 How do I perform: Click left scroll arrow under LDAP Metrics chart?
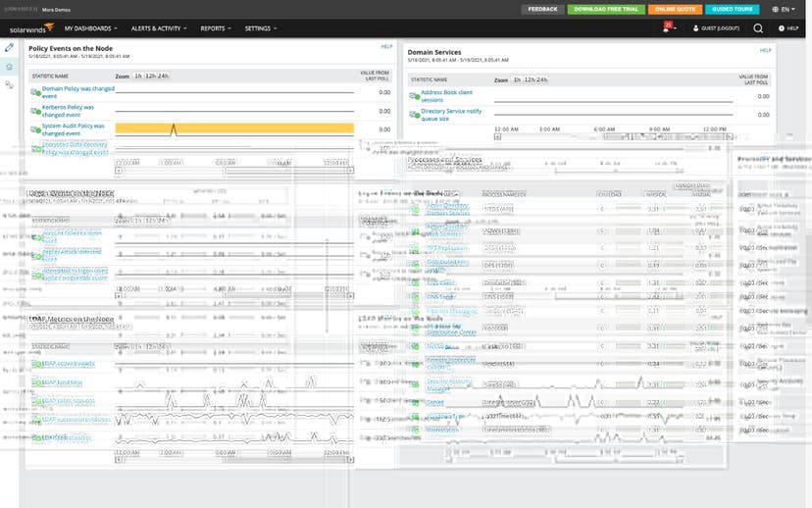tap(119, 459)
